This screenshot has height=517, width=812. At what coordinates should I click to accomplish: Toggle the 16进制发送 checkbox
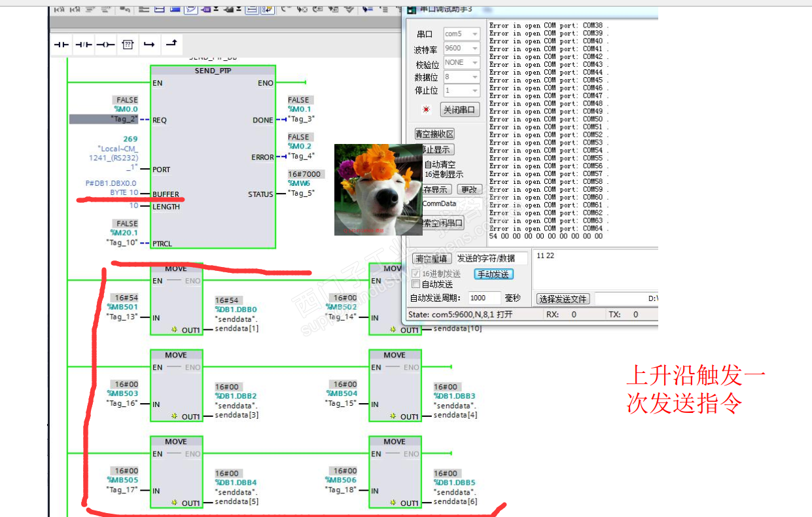coord(416,274)
